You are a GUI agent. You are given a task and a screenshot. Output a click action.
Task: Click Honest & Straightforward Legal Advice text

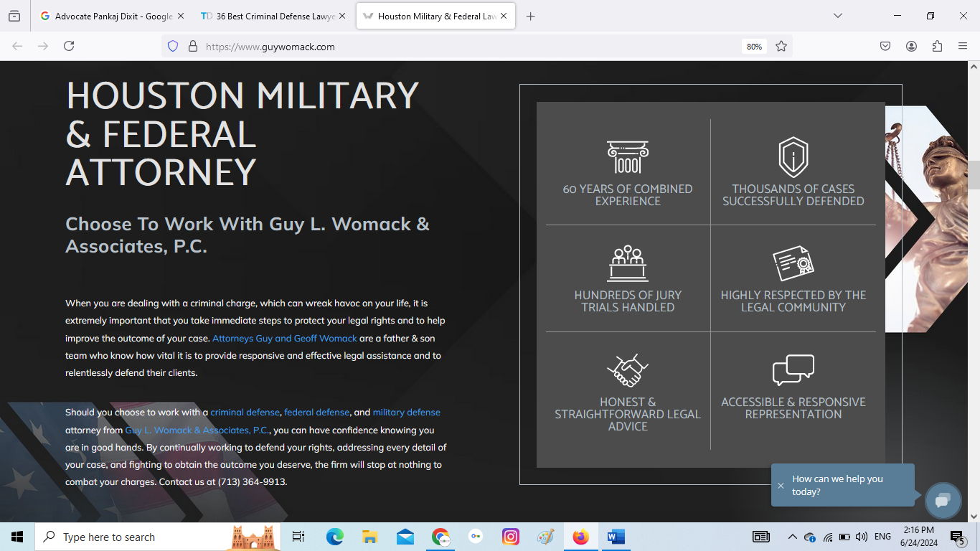pos(628,414)
